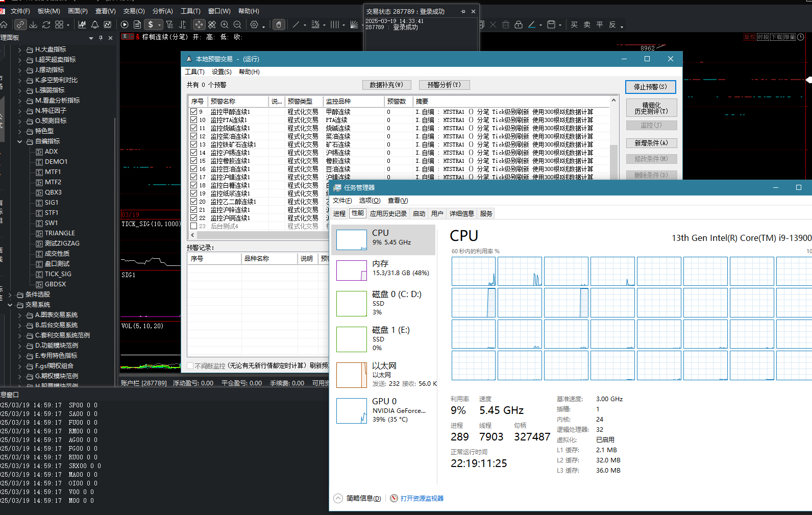Click the lock icon in drawing toolbar
812x515 pixels.
519,24
